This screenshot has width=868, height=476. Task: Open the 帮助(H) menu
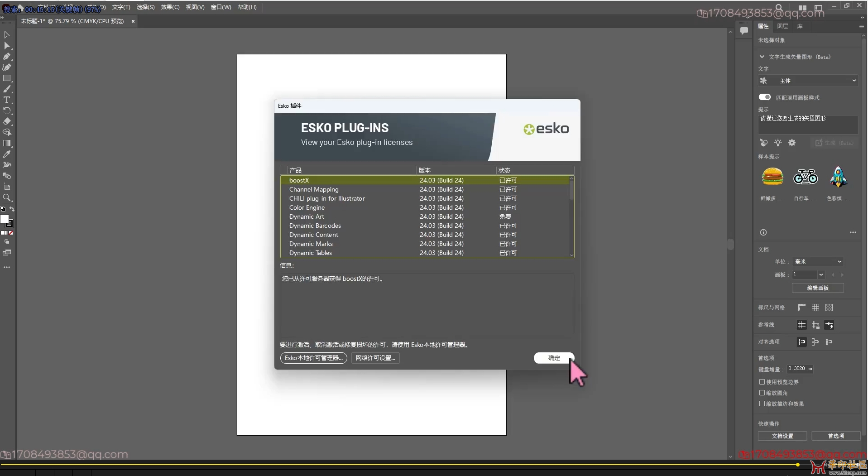click(x=247, y=7)
